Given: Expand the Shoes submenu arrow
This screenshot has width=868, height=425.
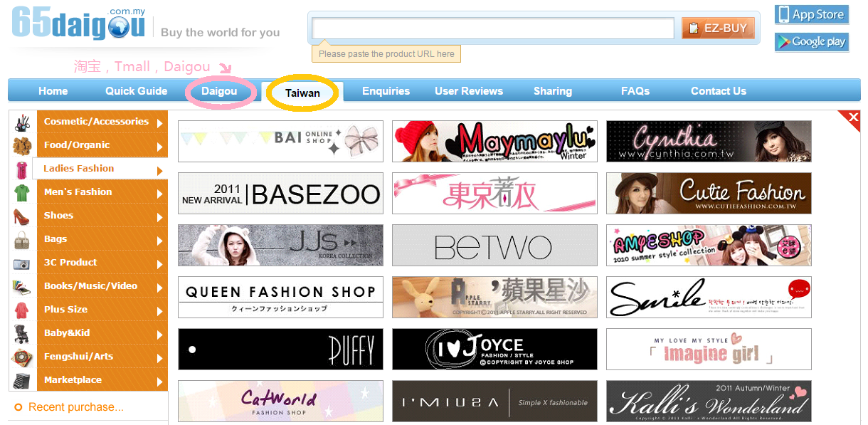Looking at the screenshot, I should tap(160, 217).
